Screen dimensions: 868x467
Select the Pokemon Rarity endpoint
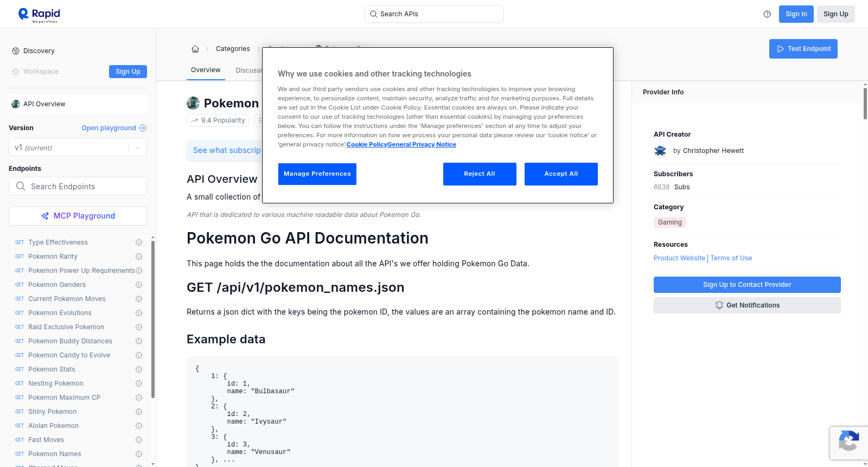tap(53, 257)
